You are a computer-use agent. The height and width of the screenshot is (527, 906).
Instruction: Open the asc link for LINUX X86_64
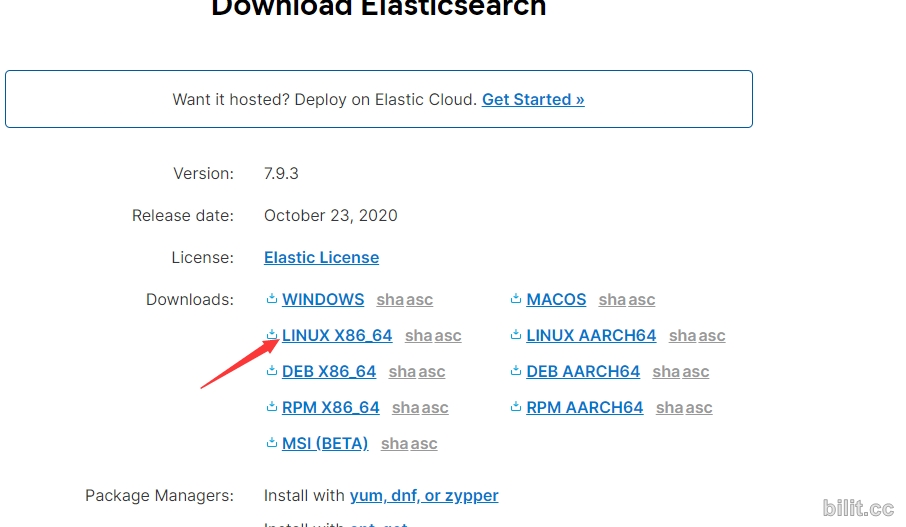point(448,335)
